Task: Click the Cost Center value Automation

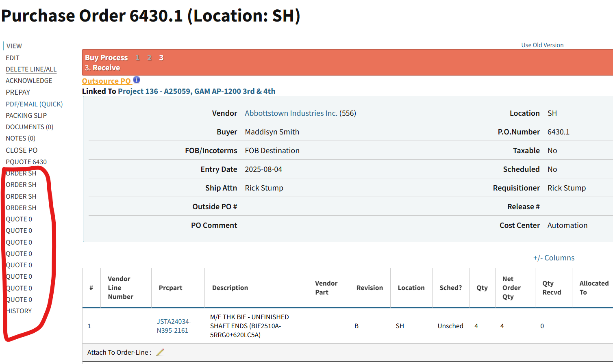Action: (567, 225)
